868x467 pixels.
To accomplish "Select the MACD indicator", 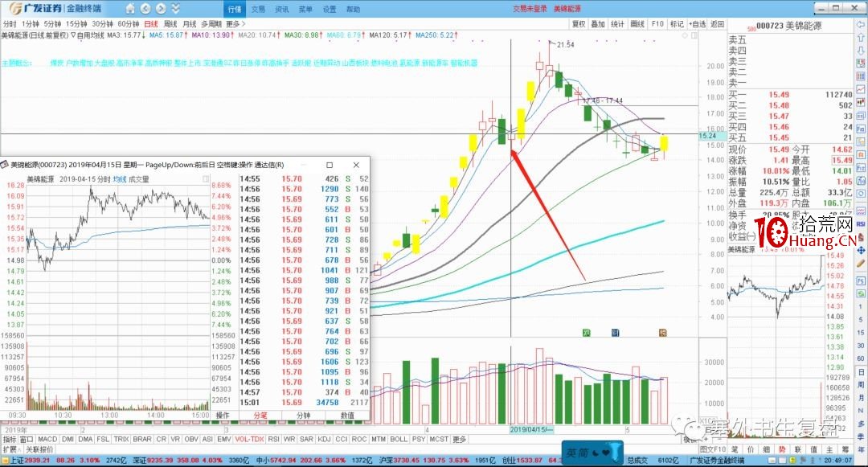I will click(47, 440).
